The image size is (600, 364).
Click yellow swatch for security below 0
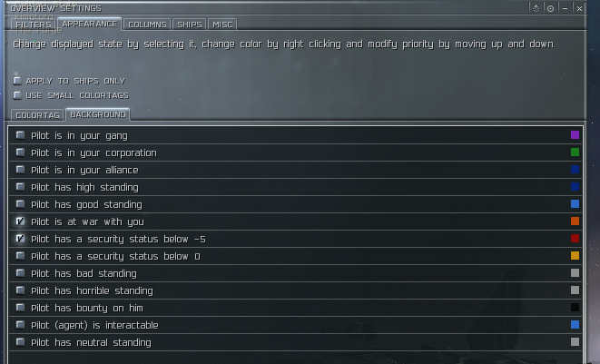pos(575,255)
